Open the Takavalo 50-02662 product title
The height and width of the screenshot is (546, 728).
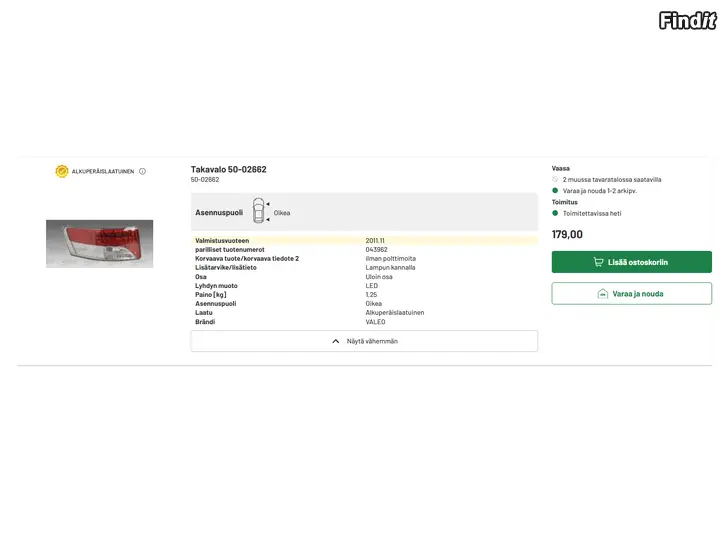pos(228,169)
